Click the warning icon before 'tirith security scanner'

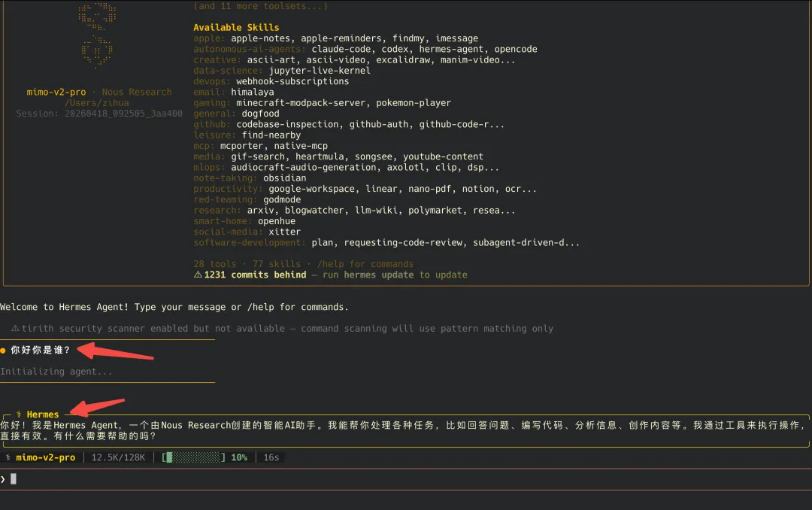tap(15, 328)
